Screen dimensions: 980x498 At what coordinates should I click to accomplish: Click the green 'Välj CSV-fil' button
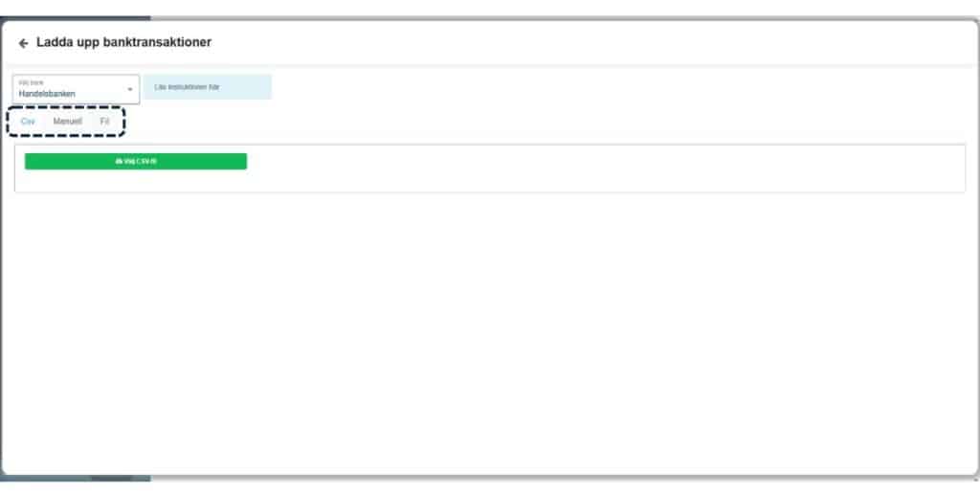[136, 162]
